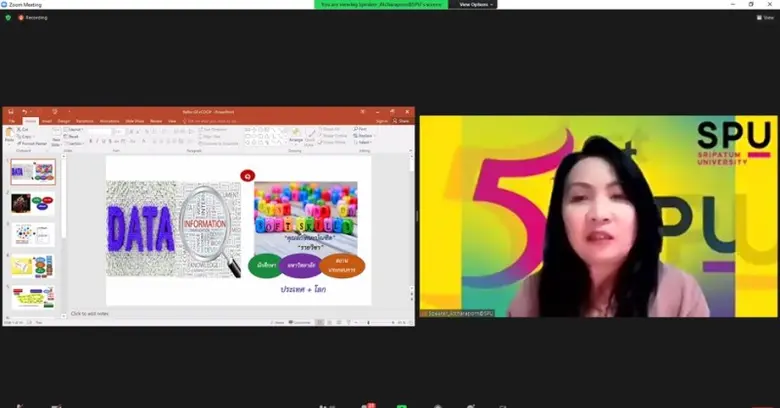Click Find in the Editing group
This screenshot has height=408, width=780.
(x=361, y=129)
